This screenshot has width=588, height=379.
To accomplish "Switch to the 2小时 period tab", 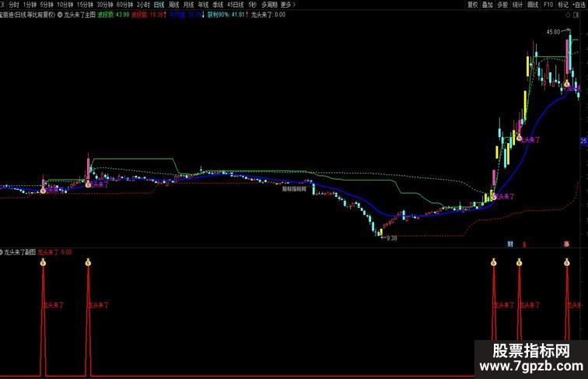I will click(x=143, y=5).
